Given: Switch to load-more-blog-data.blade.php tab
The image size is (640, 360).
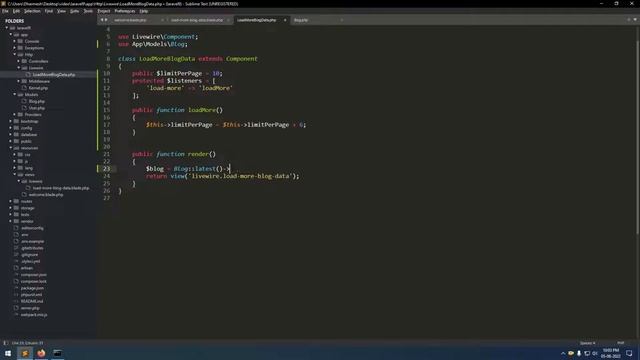Looking at the screenshot, I should (197, 20).
